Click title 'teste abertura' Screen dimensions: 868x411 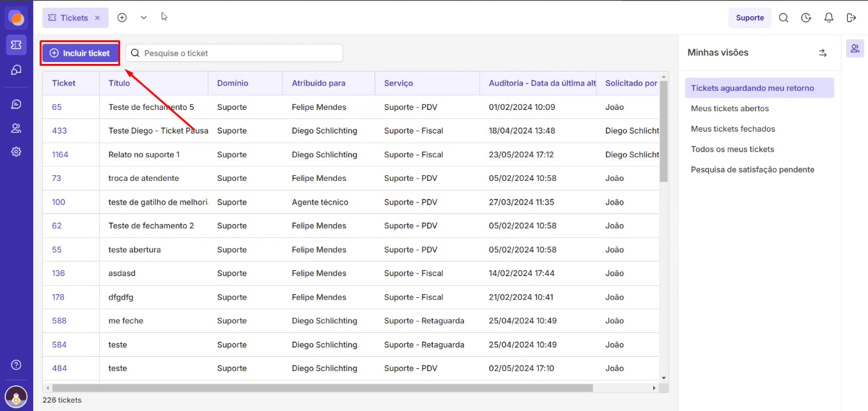[x=135, y=250]
